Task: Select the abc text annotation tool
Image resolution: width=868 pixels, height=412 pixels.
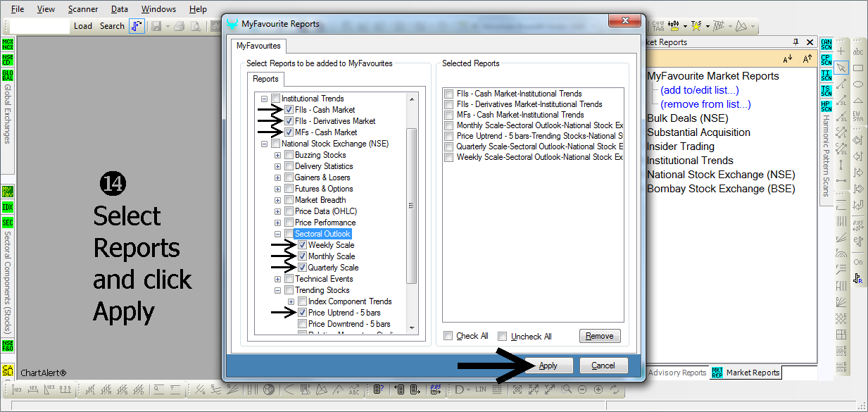Action: [858, 52]
